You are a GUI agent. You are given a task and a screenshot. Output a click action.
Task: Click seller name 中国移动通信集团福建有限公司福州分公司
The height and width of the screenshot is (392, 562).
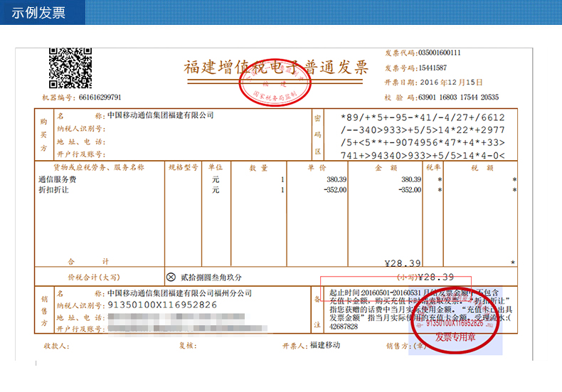pos(179,293)
